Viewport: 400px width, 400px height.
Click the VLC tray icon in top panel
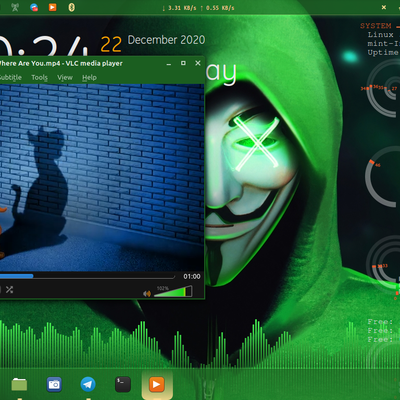(x=53, y=7)
